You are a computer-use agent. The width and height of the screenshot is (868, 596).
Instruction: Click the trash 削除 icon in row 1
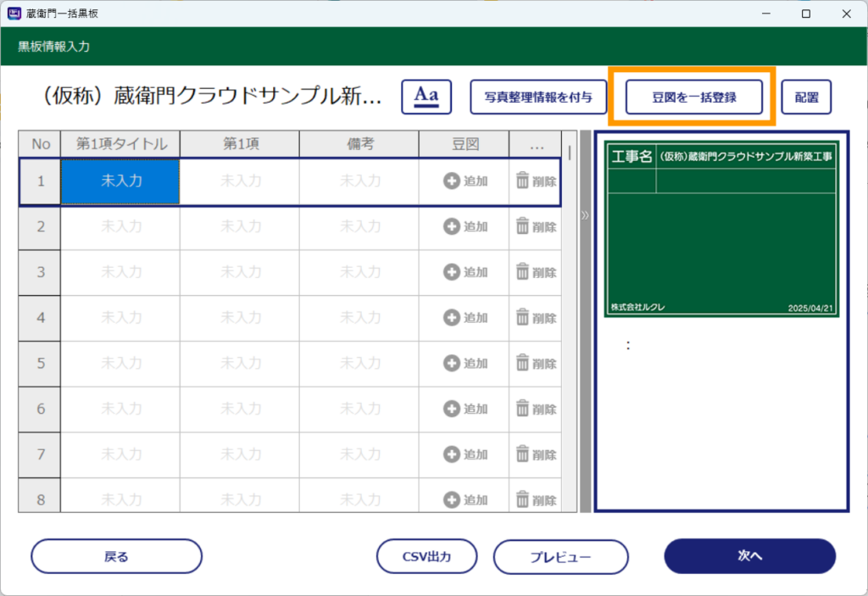click(523, 181)
